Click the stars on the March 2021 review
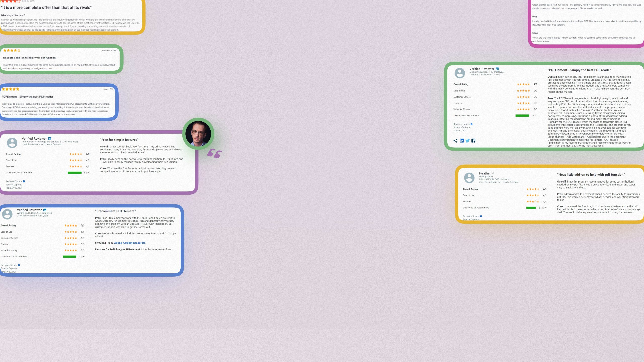This screenshot has height=362, width=644. (11, 89)
